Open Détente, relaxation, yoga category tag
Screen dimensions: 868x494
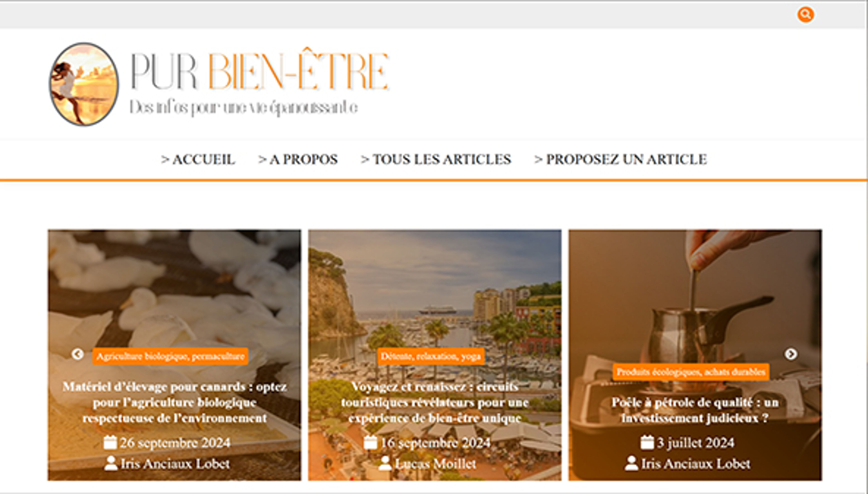431,356
